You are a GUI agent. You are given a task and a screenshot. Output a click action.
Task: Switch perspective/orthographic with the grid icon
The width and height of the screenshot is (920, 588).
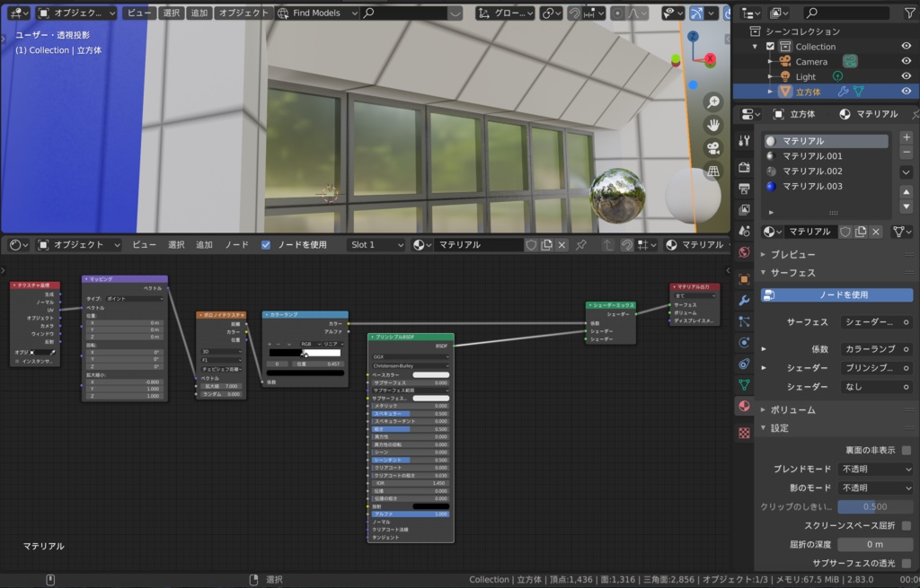[x=713, y=171]
